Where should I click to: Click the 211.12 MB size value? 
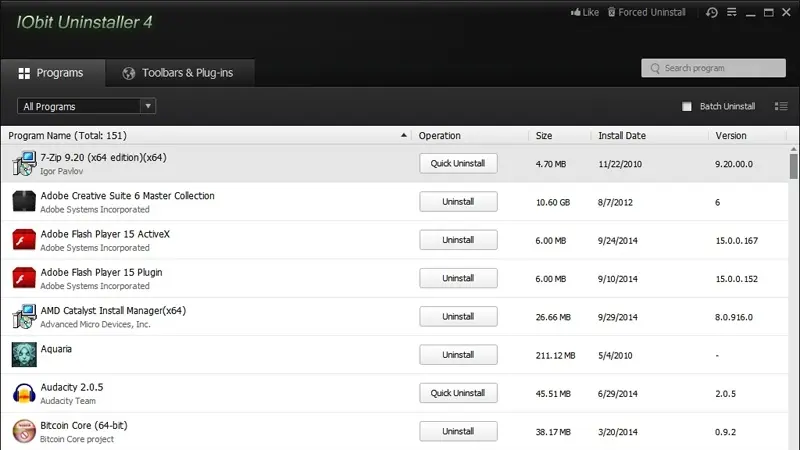pyautogui.click(x=556, y=356)
